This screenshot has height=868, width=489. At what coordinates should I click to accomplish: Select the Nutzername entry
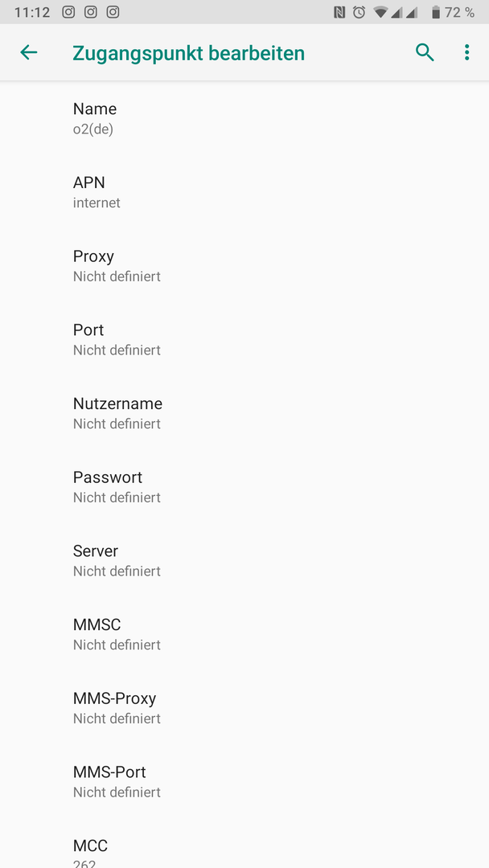click(244, 413)
